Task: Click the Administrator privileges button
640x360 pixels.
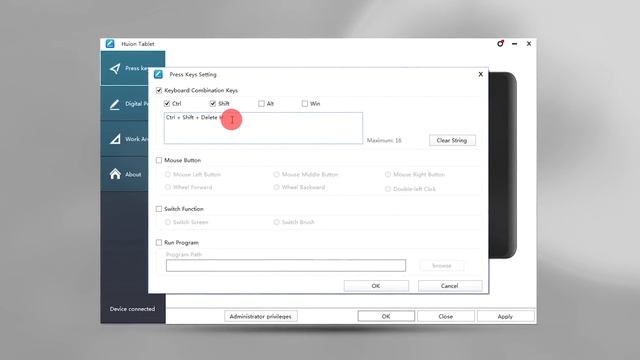Action: point(260,316)
